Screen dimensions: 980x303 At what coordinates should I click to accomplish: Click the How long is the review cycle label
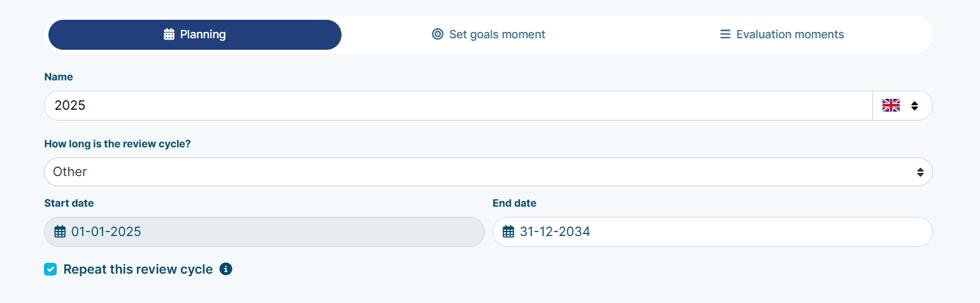pyautogui.click(x=117, y=144)
